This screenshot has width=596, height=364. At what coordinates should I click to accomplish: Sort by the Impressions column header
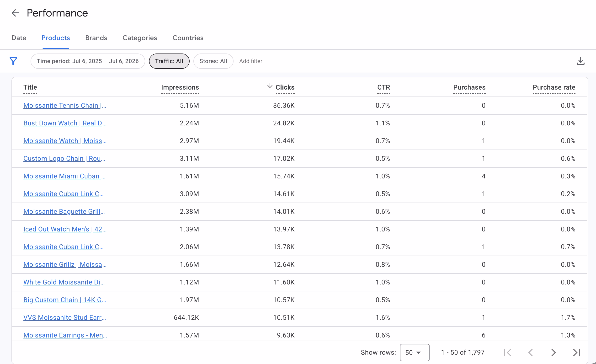tap(180, 87)
